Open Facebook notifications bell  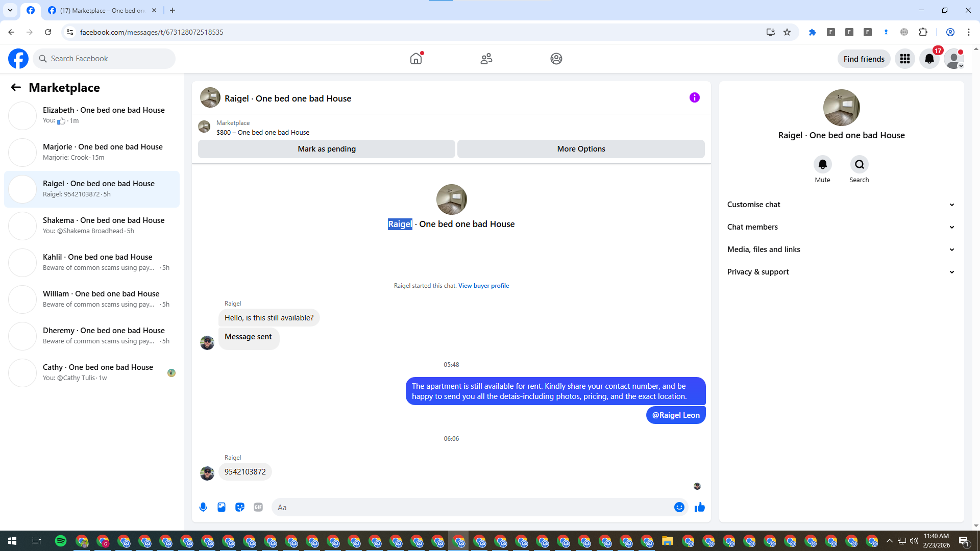(929, 59)
